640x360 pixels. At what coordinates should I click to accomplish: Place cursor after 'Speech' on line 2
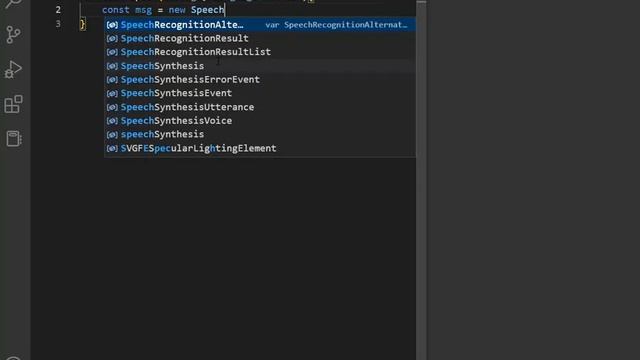coord(225,10)
